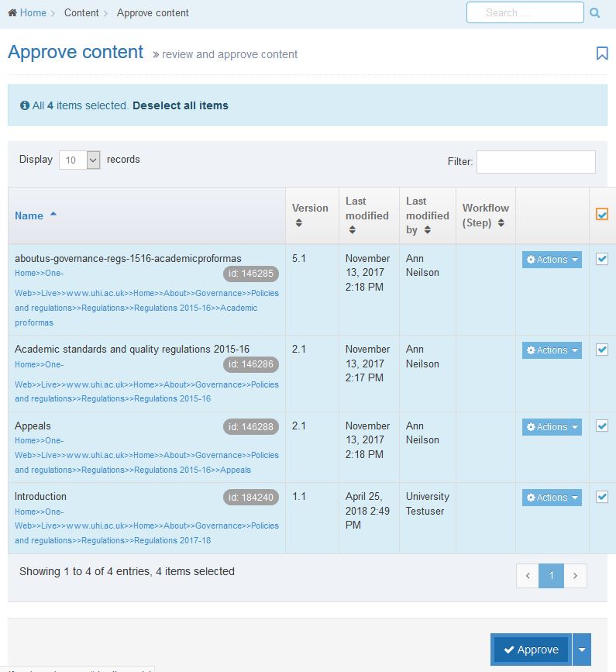Uncheck the Introduction row checkbox
This screenshot has height=672, width=616.
point(602,497)
